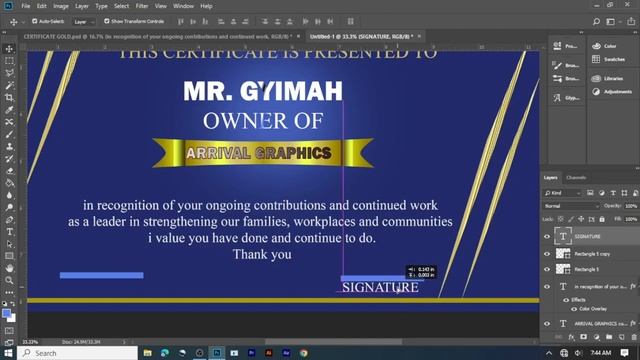Viewport: 640px width, 360px height.
Task: Click the Fill value field
Action: 631,219
